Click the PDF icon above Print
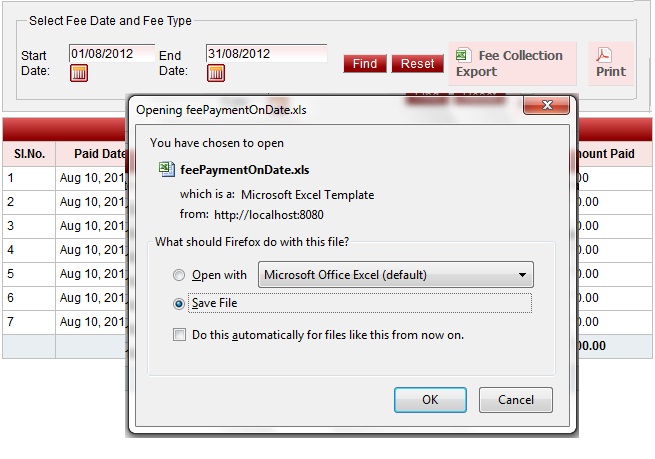The image size is (655, 459). point(604,55)
